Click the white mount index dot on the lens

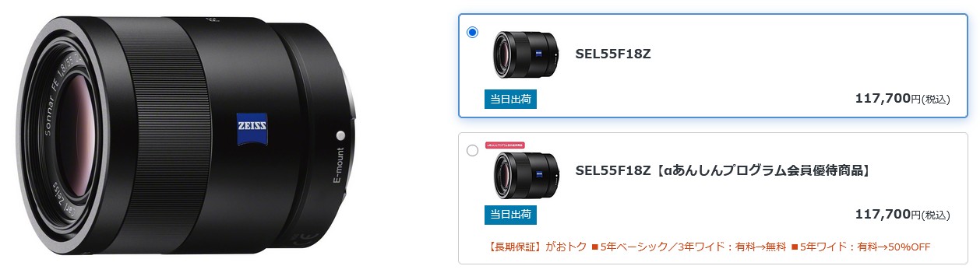click(x=340, y=135)
